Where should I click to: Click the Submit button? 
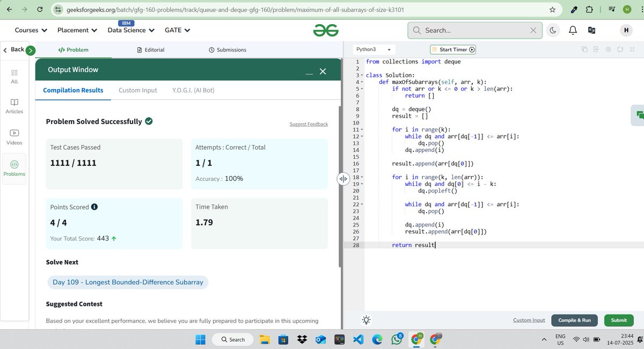coord(618,320)
